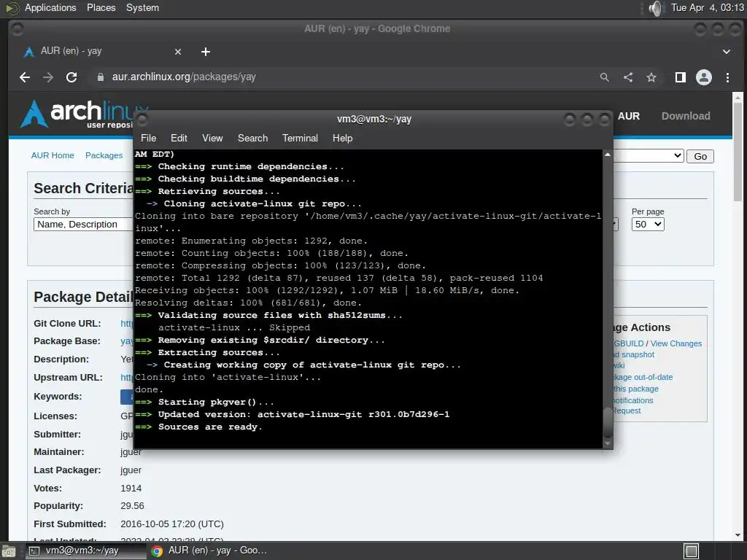Image resolution: width=747 pixels, height=560 pixels.
Task: Click flag package out-of-date link
Action: point(643,377)
